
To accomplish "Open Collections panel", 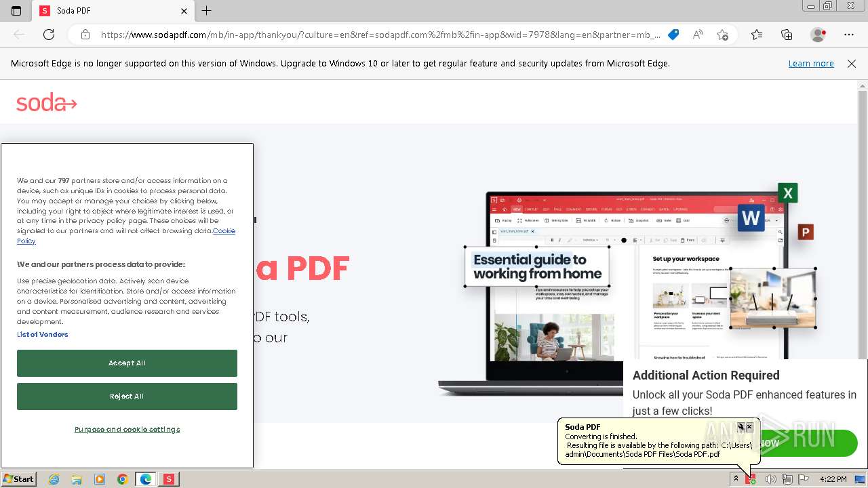I will (x=787, y=35).
